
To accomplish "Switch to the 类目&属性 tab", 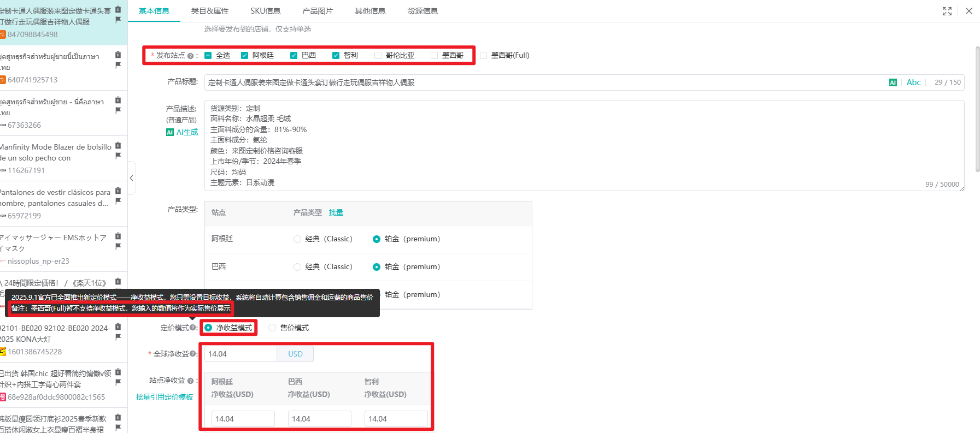I will click(210, 11).
